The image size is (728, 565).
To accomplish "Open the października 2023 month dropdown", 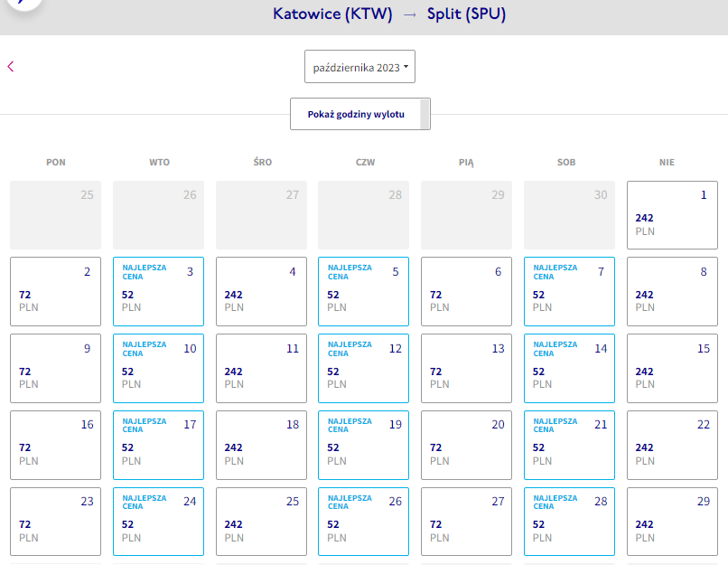I will [359, 66].
